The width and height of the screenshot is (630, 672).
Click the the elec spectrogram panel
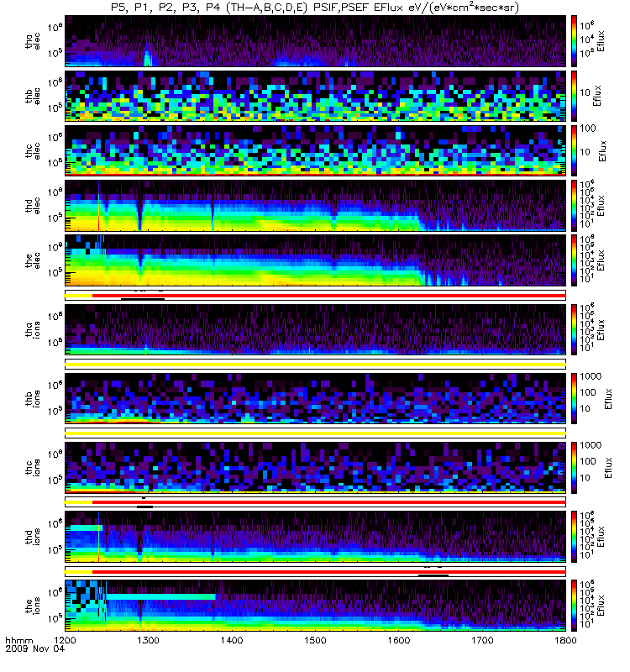316,260
